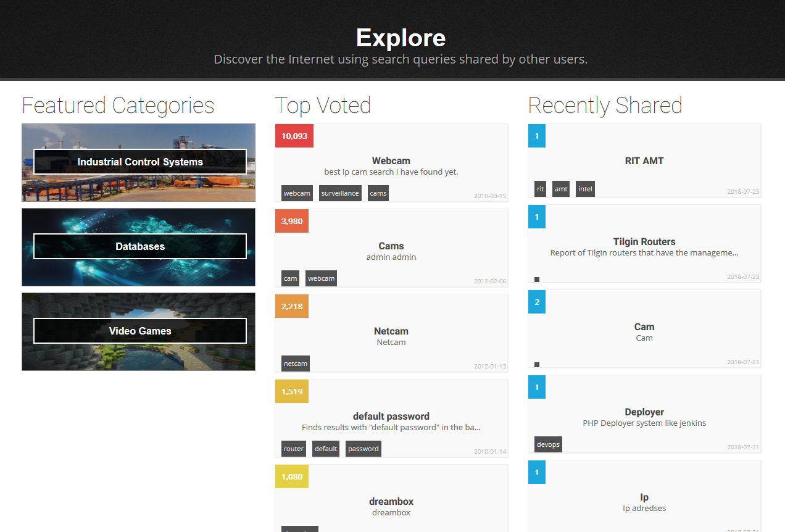Select the 'rit' tag
Image resolution: width=785 pixels, height=532 pixels.
[x=540, y=189]
